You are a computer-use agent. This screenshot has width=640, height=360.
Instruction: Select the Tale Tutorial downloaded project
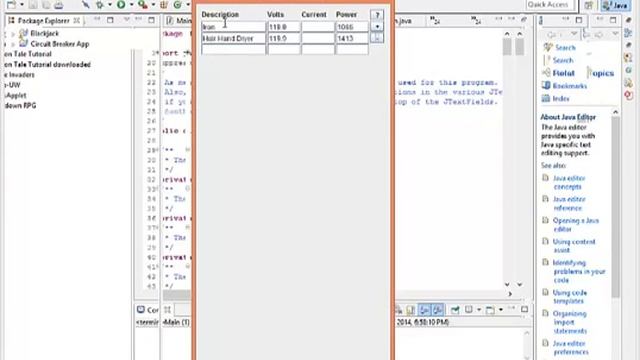coord(47,64)
